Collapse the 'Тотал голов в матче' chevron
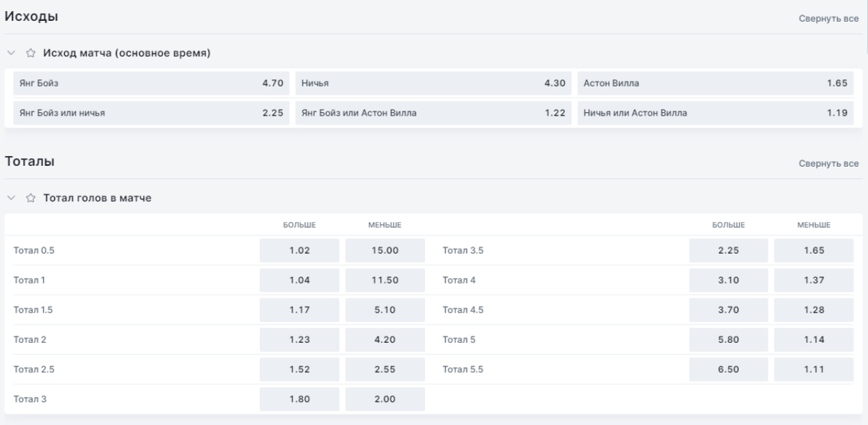The image size is (868, 425). point(10,199)
